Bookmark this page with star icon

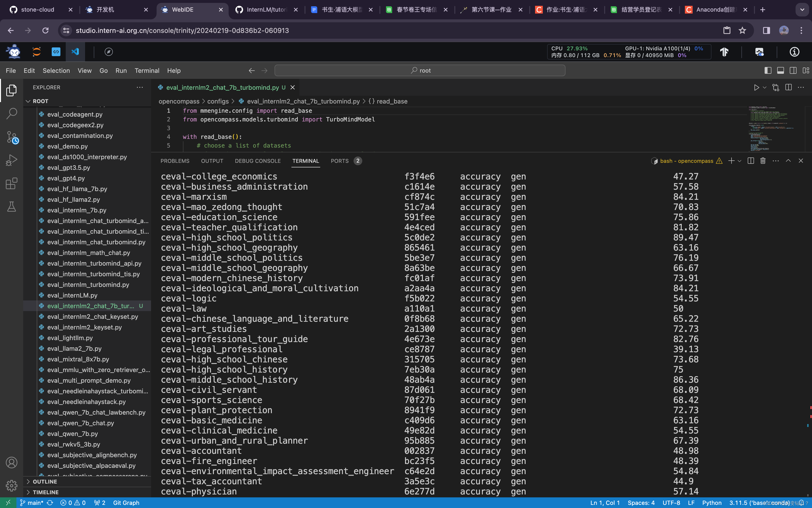click(742, 30)
